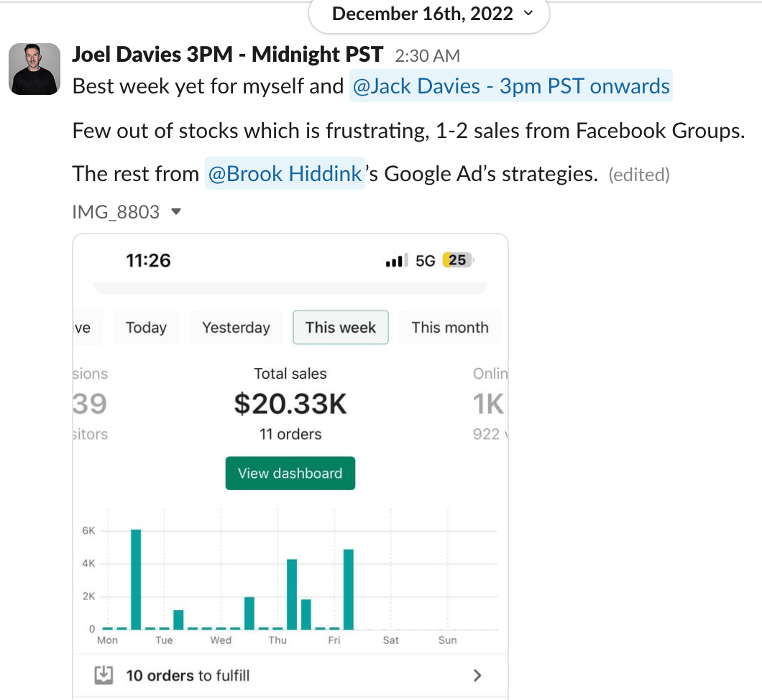Click the chevron on orders to fulfill row
Image resolution: width=762 pixels, height=700 pixels.
point(477,676)
